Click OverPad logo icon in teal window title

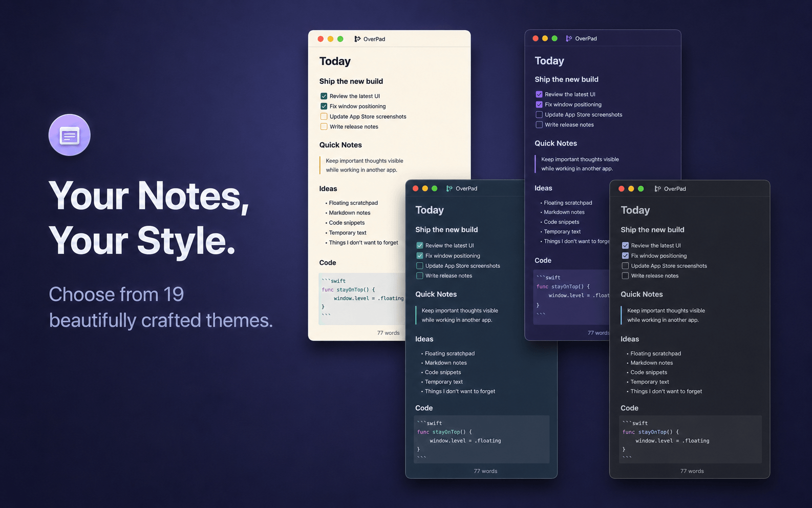tap(450, 188)
